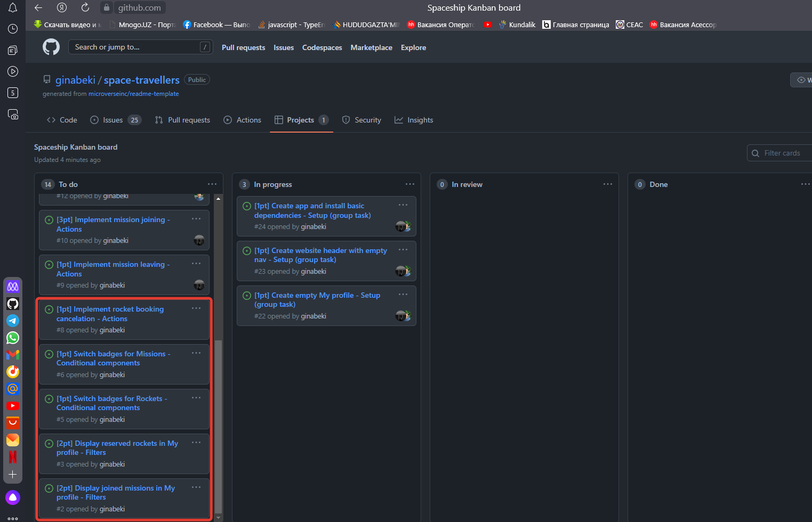Open Marketplace in the top navigation
This screenshot has height=522, width=812.
371,47
